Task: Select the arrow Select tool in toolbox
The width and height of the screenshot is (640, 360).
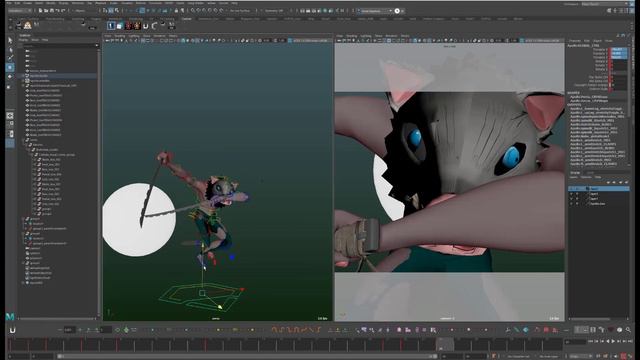Action: tap(10, 40)
